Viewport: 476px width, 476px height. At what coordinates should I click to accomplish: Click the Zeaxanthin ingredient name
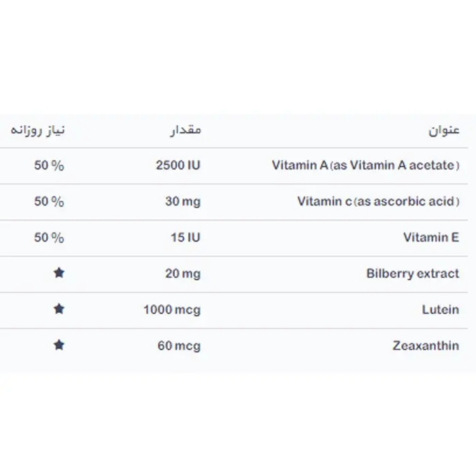[x=426, y=345]
